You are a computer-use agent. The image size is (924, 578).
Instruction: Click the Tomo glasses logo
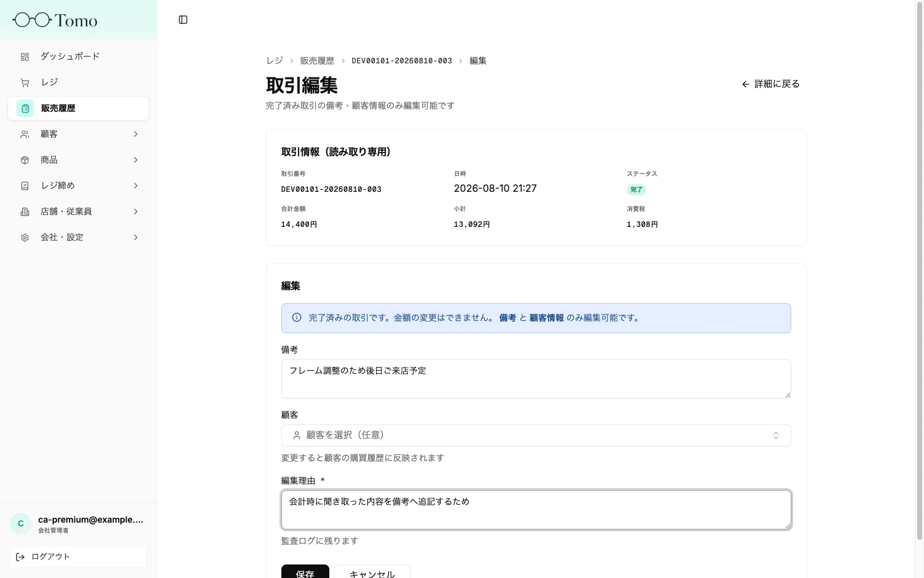pyautogui.click(x=55, y=20)
